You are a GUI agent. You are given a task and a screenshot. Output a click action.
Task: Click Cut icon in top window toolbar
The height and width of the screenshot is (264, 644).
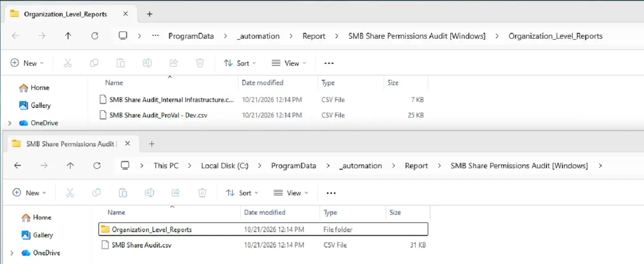click(68, 63)
